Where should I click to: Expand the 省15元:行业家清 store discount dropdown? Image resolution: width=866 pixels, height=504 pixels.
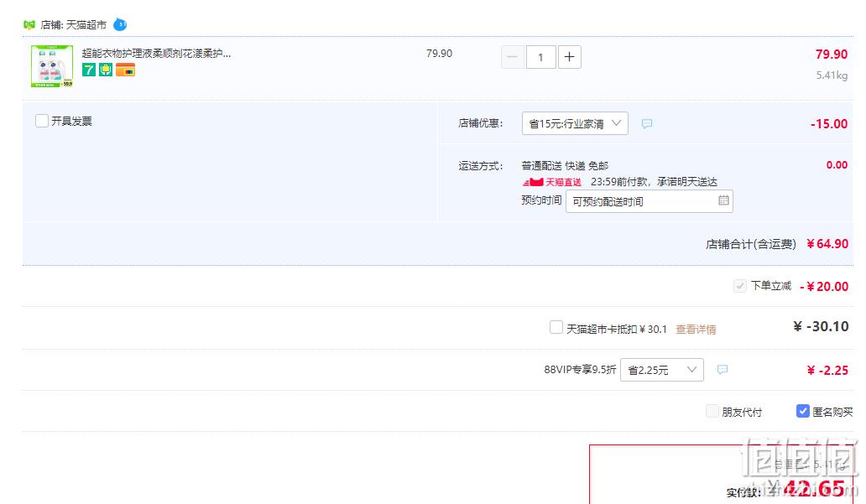(x=575, y=123)
